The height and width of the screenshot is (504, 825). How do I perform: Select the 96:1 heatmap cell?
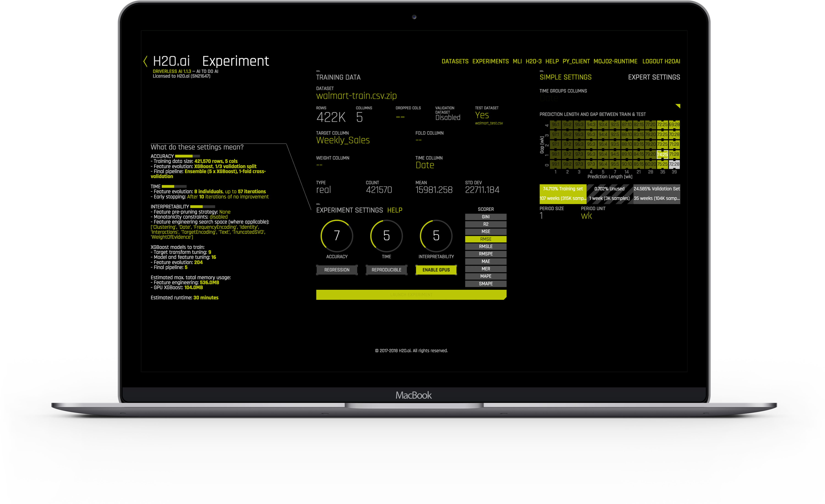556,125
